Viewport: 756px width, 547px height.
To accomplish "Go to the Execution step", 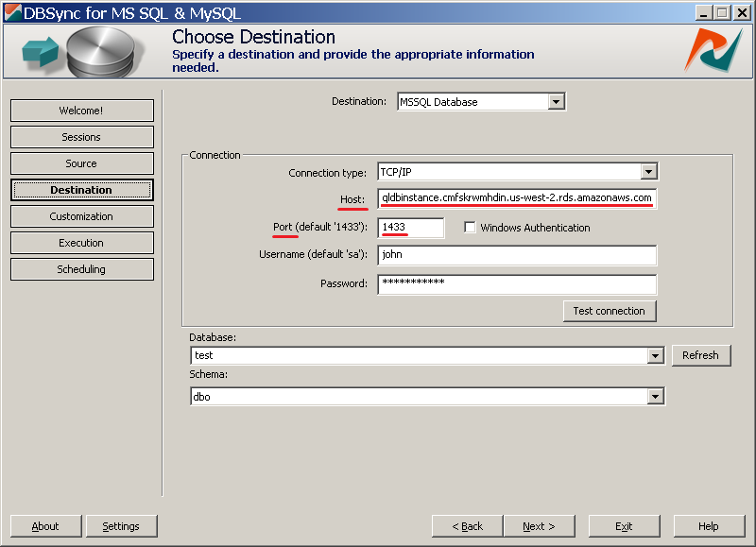I will coord(81,243).
